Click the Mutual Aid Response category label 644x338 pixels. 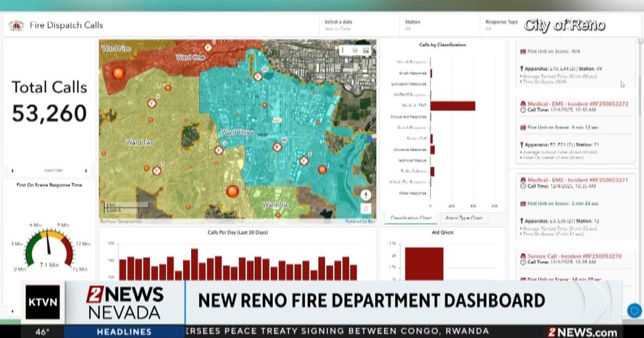pyautogui.click(x=409, y=116)
